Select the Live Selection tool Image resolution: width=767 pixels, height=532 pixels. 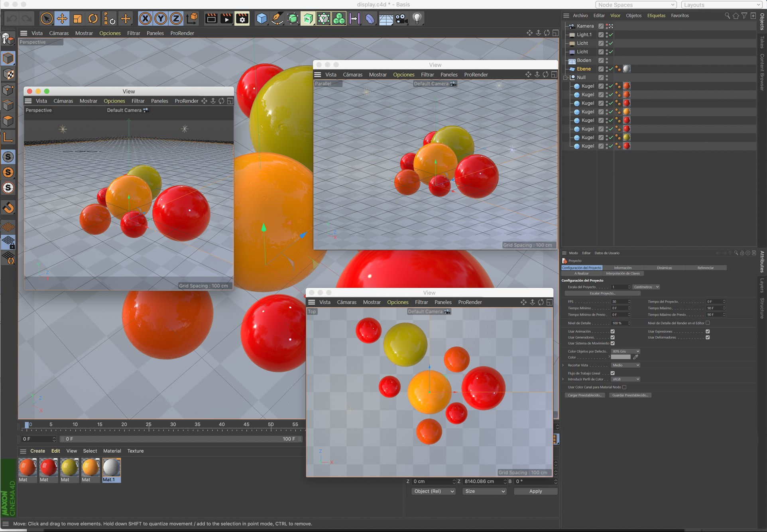(x=47, y=19)
